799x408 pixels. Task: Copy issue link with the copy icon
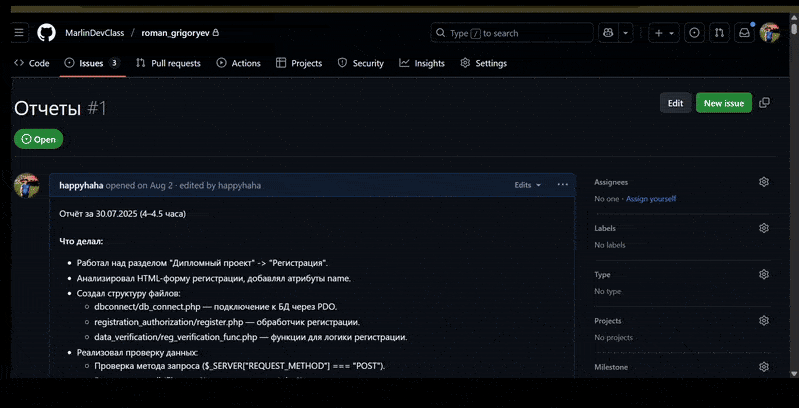tap(765, 103)
